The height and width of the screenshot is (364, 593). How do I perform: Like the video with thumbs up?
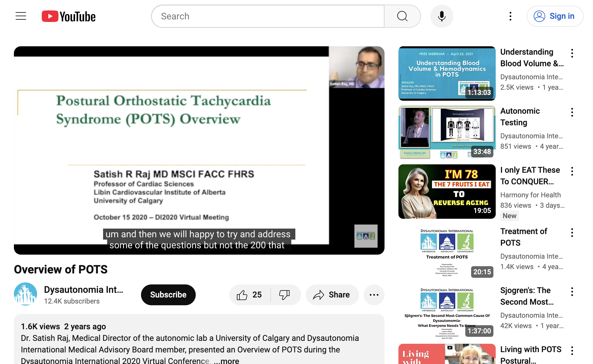[250, 295]
